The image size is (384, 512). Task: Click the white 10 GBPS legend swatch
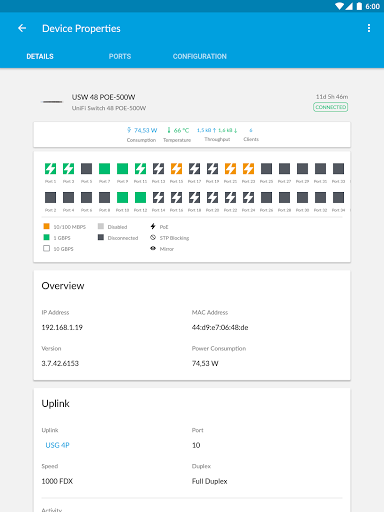click(x=47, y=248)
